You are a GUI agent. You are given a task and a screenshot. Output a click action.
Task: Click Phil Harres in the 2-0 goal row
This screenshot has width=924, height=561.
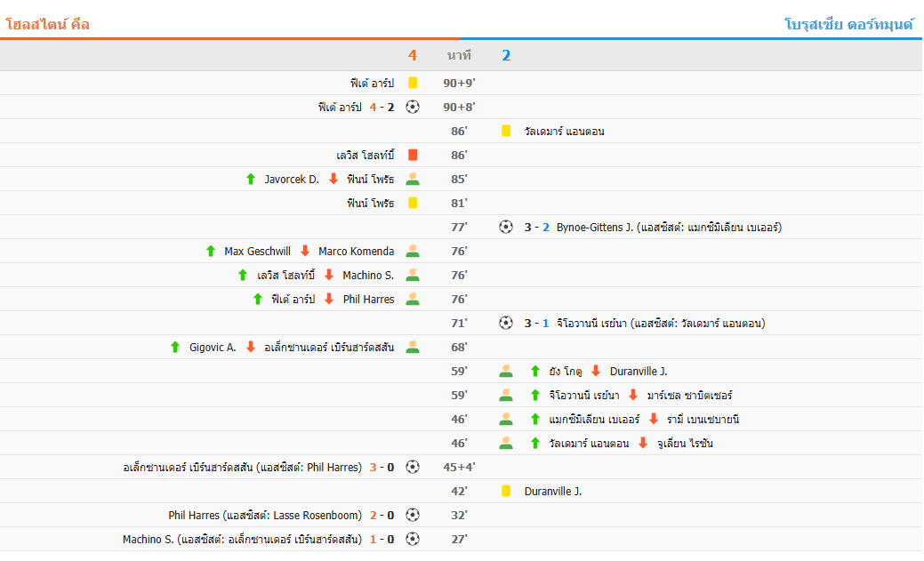tap(194, 515)
